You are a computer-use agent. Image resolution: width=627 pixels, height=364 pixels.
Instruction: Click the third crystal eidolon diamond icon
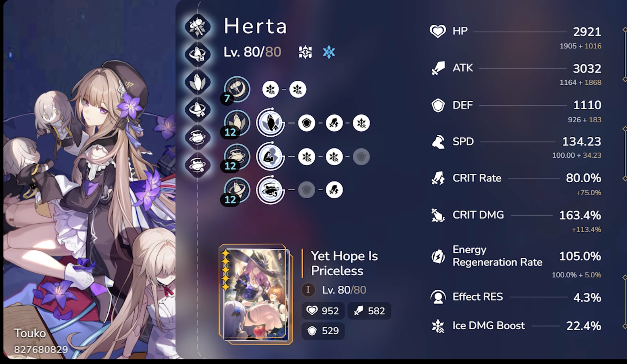[x=198, y=82]
